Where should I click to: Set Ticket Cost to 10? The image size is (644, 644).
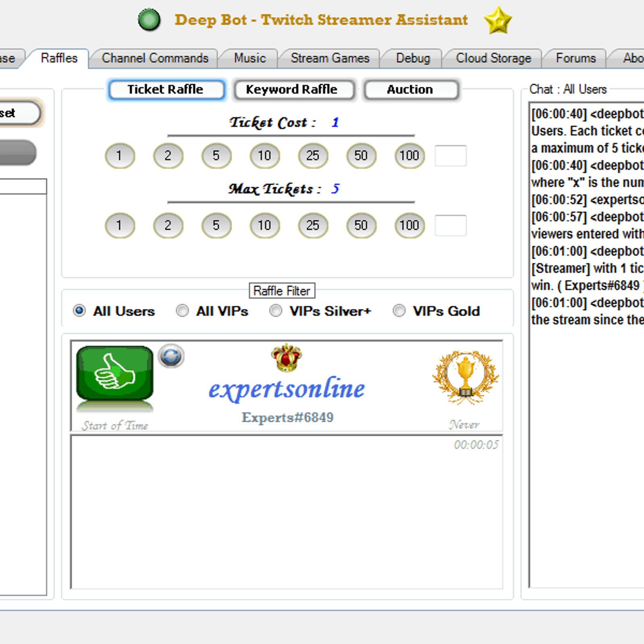coord(264,156)
